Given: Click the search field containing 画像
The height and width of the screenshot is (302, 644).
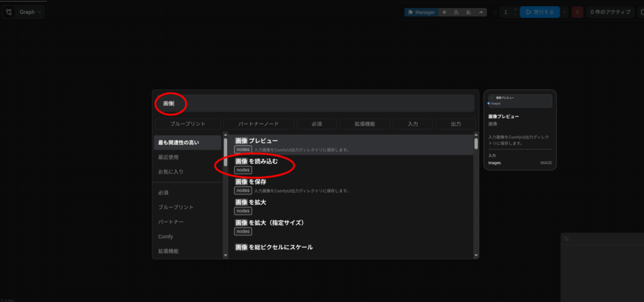Looking at the screenshot, I should (314, 103).
